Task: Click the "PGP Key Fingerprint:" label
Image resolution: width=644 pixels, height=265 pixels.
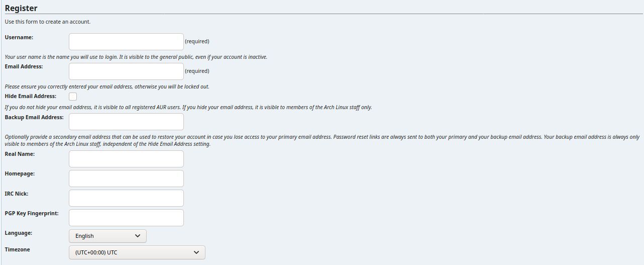Action: [32, 213]
